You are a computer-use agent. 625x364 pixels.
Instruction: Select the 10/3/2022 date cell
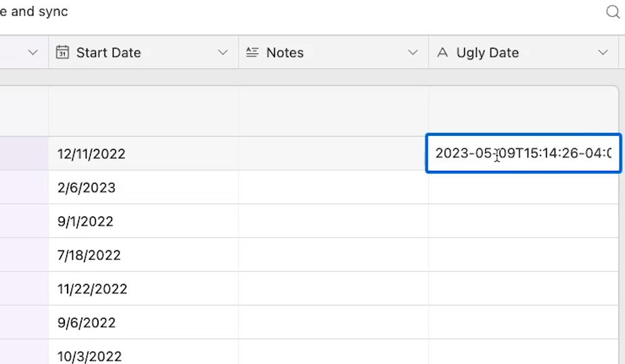click(143, 352)
